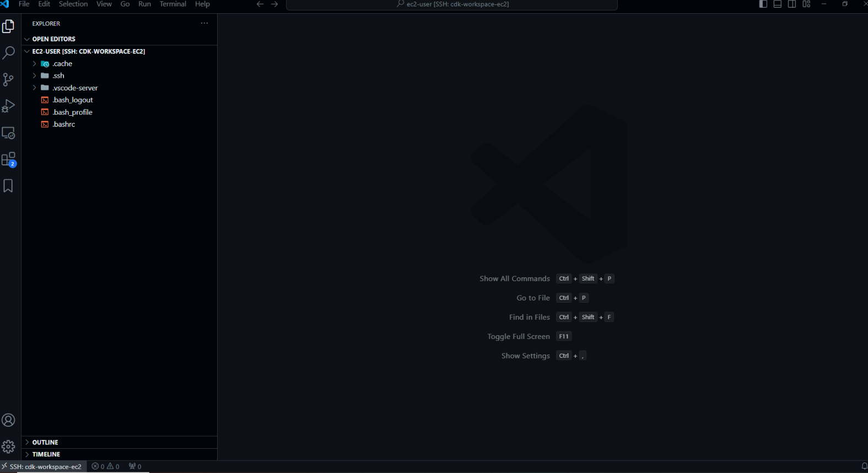Open Bookmarks view in activity bar

tap(8, 186)
